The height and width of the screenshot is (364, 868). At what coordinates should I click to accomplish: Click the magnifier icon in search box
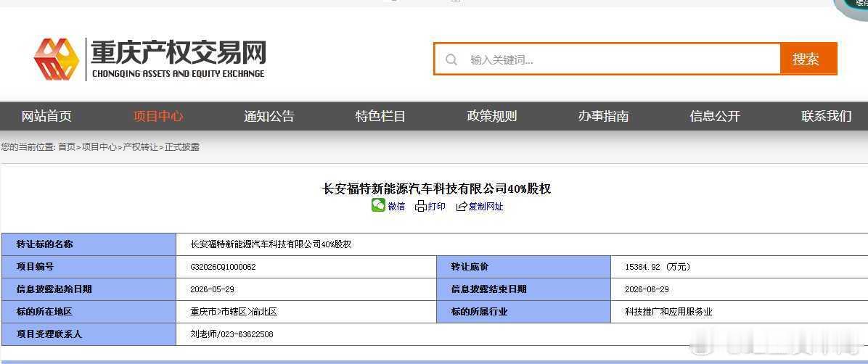(451, 59)
